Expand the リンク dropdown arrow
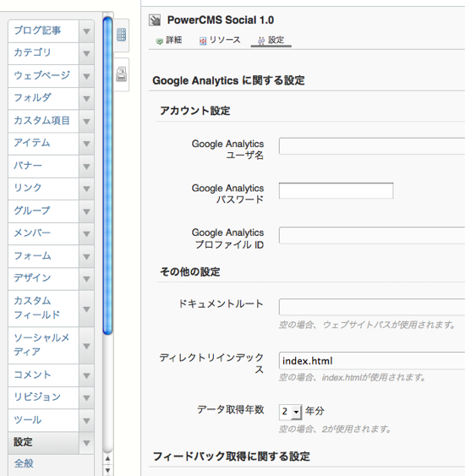 86,189
